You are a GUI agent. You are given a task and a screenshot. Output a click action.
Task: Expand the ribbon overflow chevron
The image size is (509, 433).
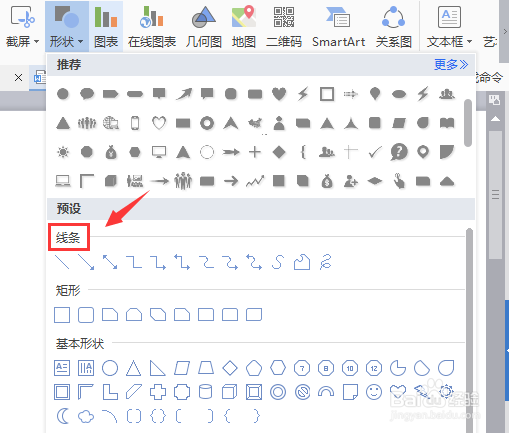[x=505, y=31]
